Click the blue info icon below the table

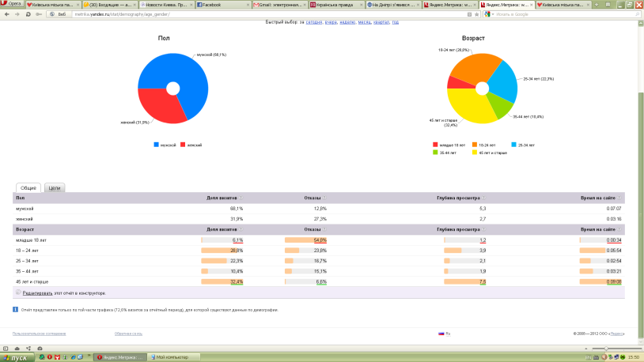pos(15,310)
